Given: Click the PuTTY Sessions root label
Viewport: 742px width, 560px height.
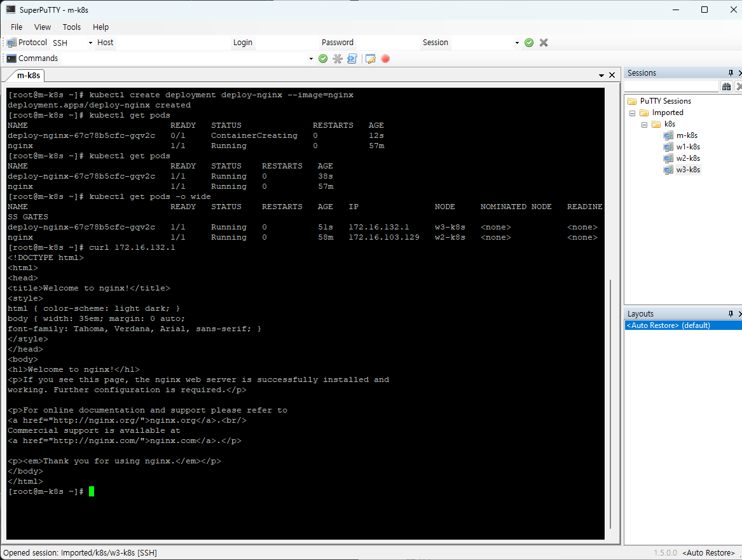Looking at the screenshot, I should [x=665, y=101].
